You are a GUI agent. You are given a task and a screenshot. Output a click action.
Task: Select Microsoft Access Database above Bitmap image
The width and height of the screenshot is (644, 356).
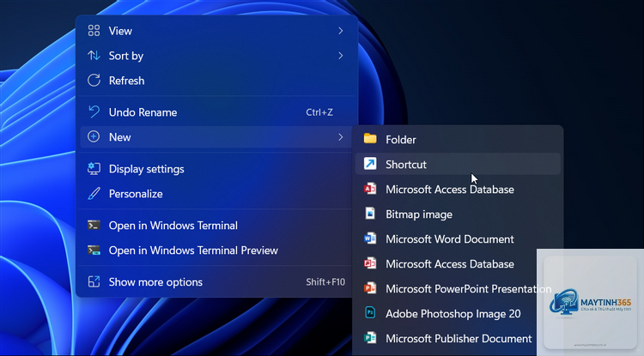tap(458, 189)
